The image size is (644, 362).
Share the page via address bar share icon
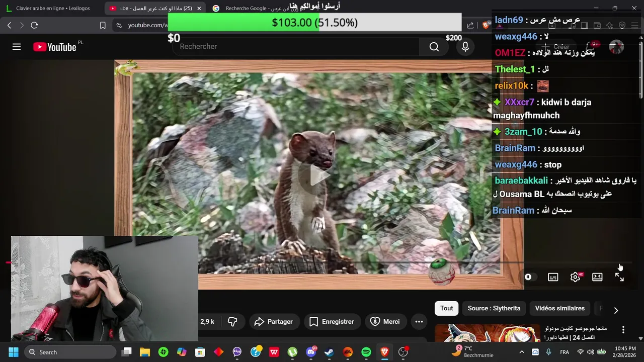point(470,25)
